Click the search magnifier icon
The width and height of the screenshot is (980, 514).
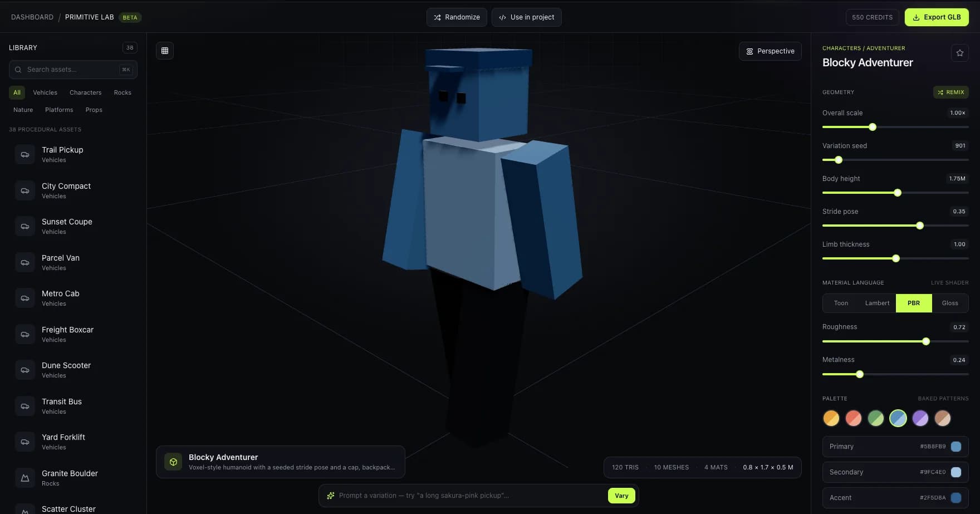[18, 70]
